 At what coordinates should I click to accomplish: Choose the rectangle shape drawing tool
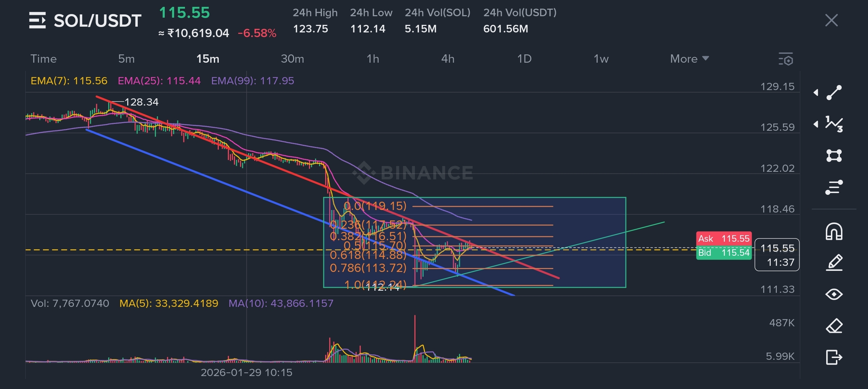pyautogui.click(x=834, y=156)
